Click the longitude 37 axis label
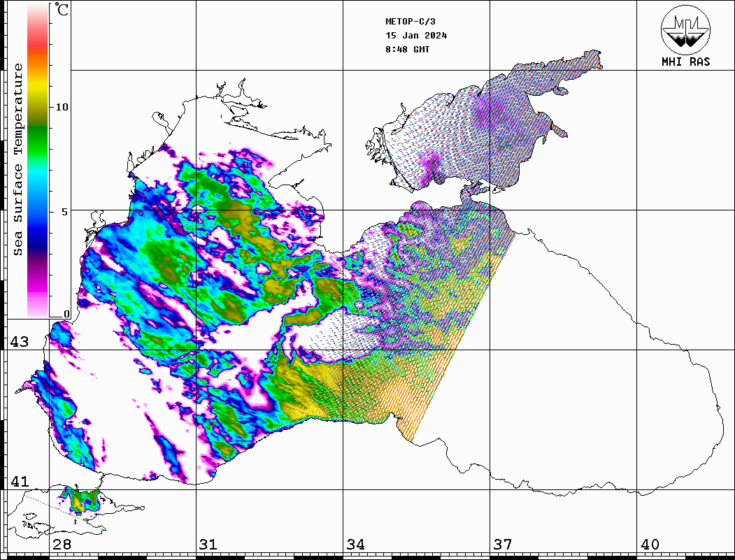 tap(502, 545)
